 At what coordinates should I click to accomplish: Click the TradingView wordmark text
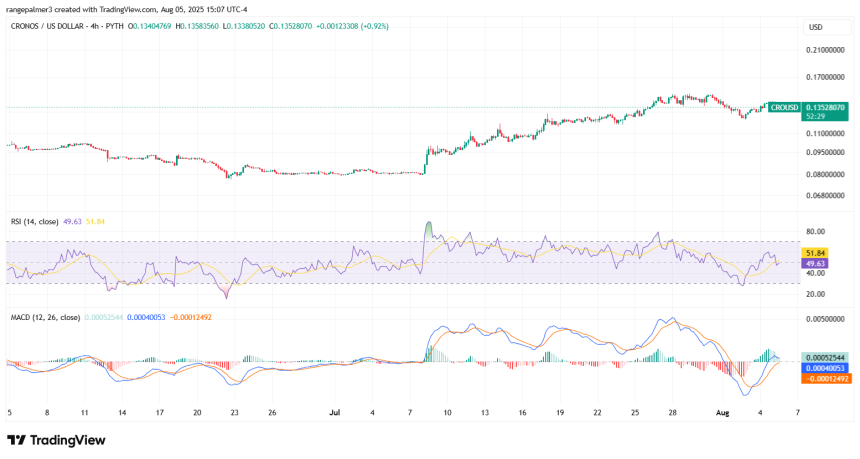click(67, 440)
